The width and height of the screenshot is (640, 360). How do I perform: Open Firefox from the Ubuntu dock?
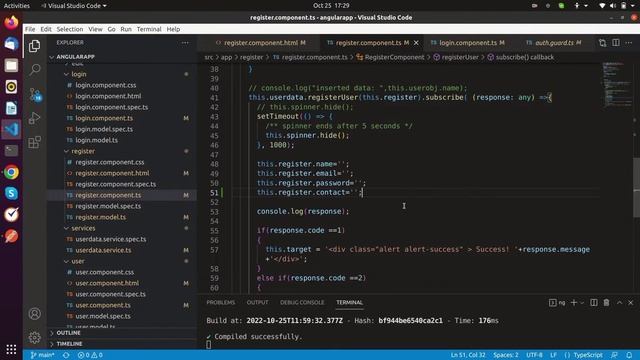pyautogui.click(x=11, y=22)
